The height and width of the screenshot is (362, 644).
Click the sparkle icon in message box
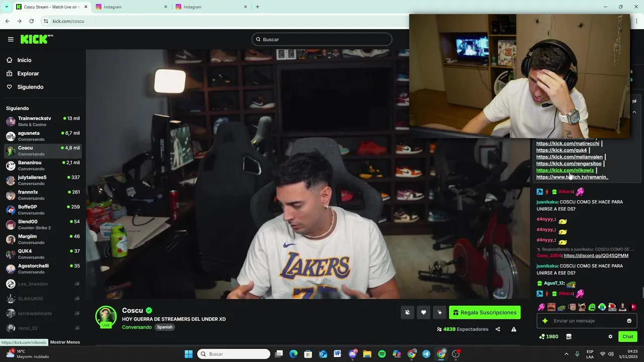545,321
